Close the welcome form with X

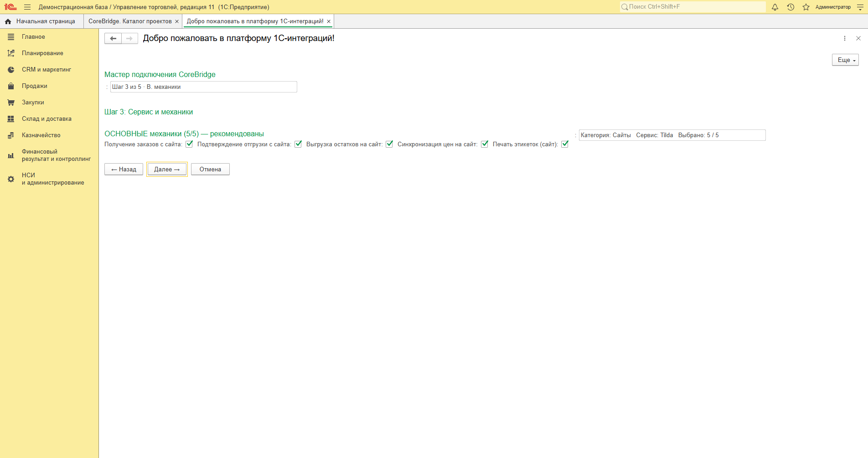point(858,39)
